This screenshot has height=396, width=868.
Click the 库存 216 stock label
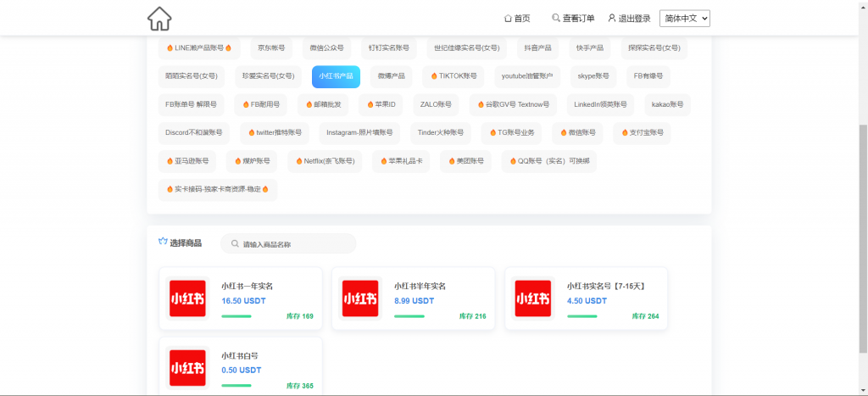[x=472, y=316]
